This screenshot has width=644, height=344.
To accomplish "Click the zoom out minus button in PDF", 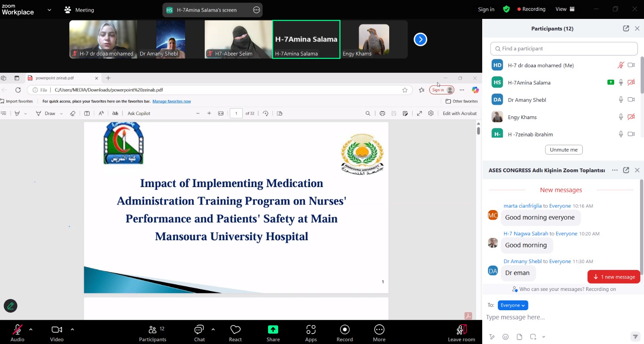I will point(198,113).
